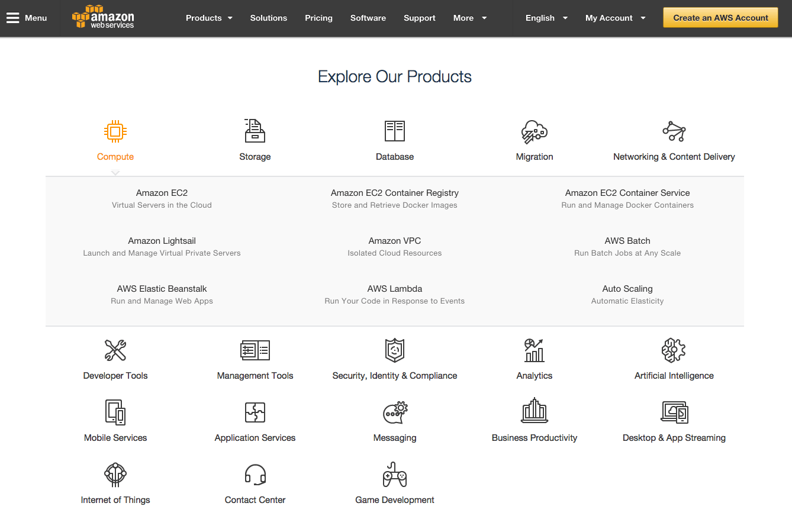Open the My Account dropdown

616,18
